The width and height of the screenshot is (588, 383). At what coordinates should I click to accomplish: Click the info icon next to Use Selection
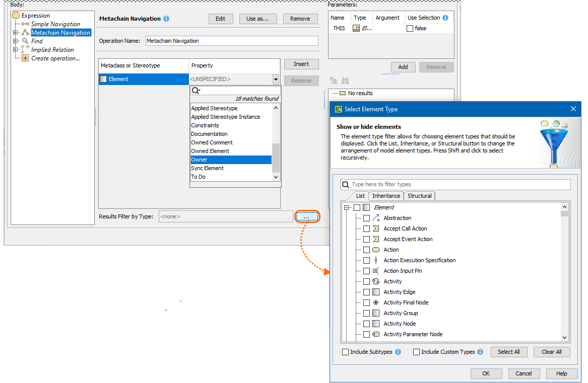point(445,18)
